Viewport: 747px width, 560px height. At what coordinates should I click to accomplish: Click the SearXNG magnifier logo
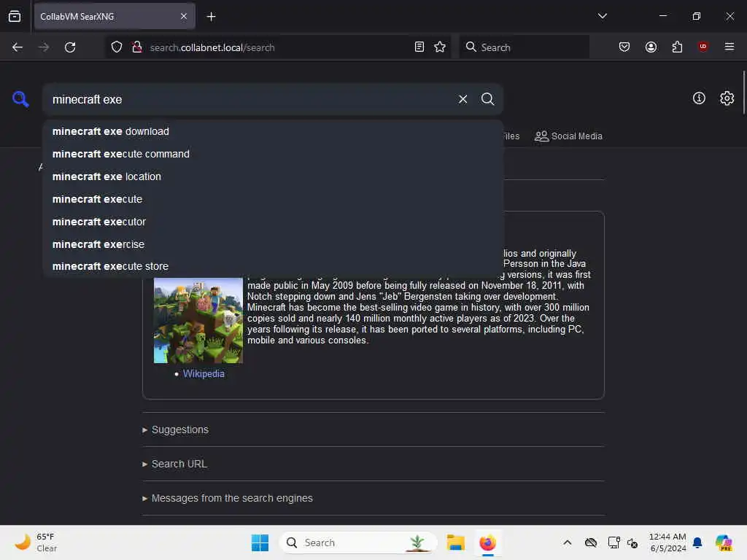click(x=20, y=99)
